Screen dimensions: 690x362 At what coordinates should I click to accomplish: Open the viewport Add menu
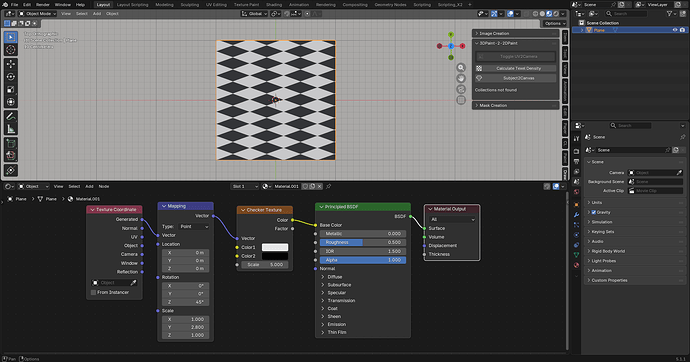[x=97, y=14]
